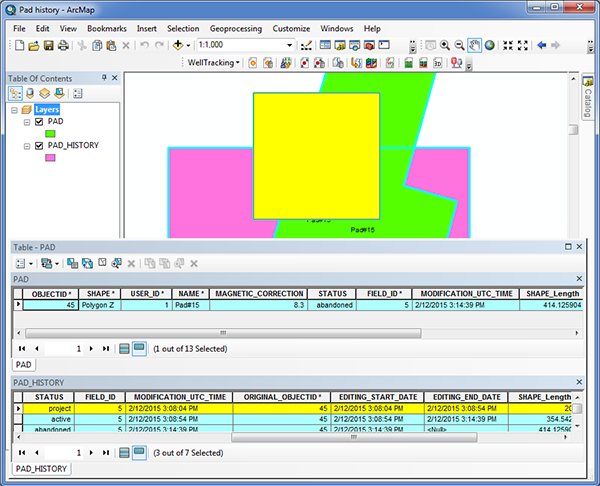600x486 pixels.
Task: Select the 'active' history row
Action: (297, 419)
